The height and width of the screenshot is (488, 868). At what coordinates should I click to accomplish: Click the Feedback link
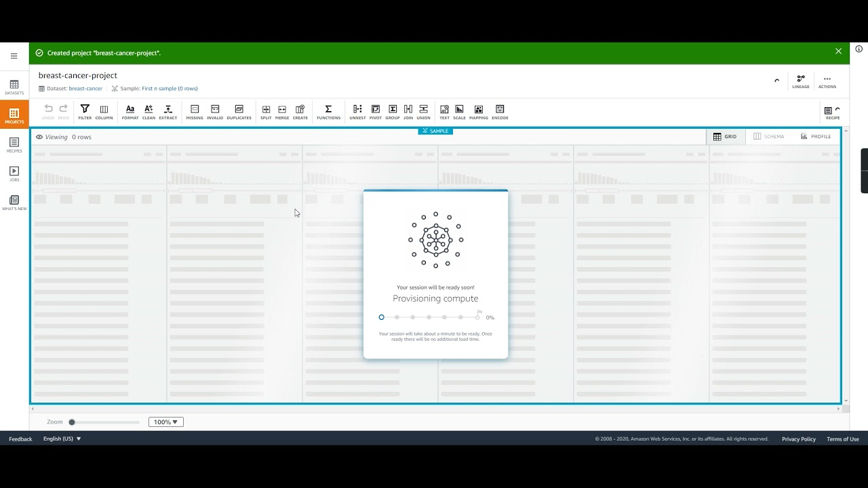pyautogui.click(x=20, y=439)
